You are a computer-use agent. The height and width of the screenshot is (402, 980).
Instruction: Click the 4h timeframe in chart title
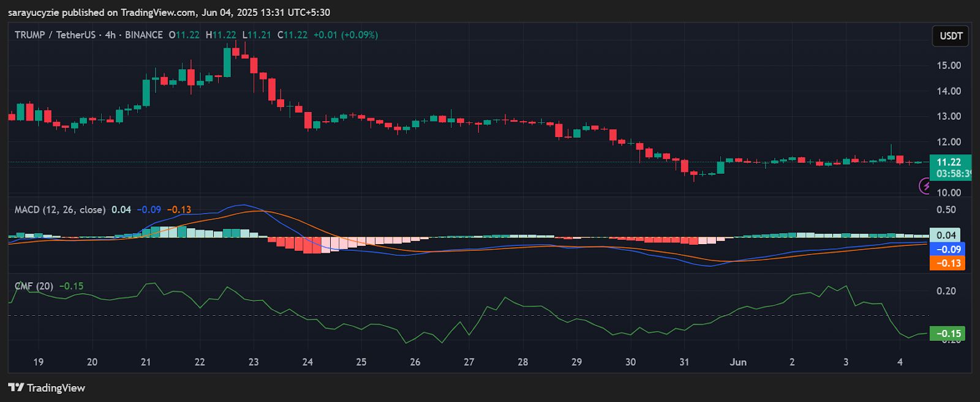click(x=110, y=35)
